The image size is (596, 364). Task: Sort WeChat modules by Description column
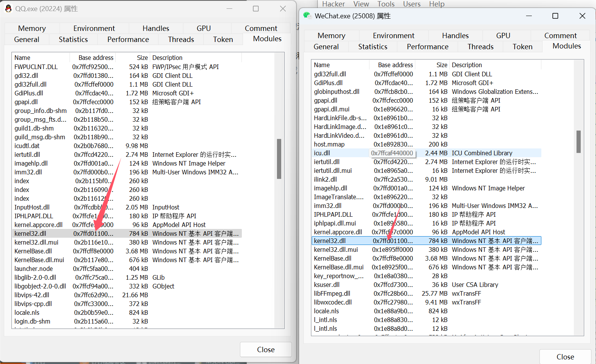point(495,65)
